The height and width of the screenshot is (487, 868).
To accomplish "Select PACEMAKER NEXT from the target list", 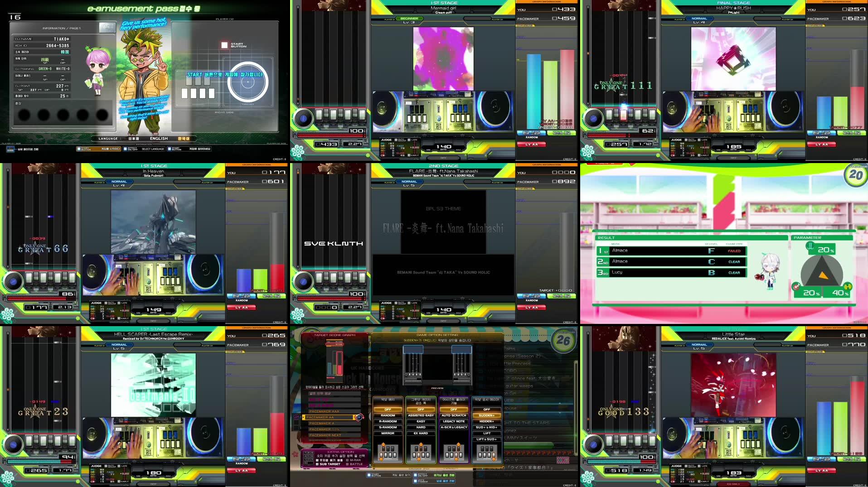I will (x=325, y=435).
